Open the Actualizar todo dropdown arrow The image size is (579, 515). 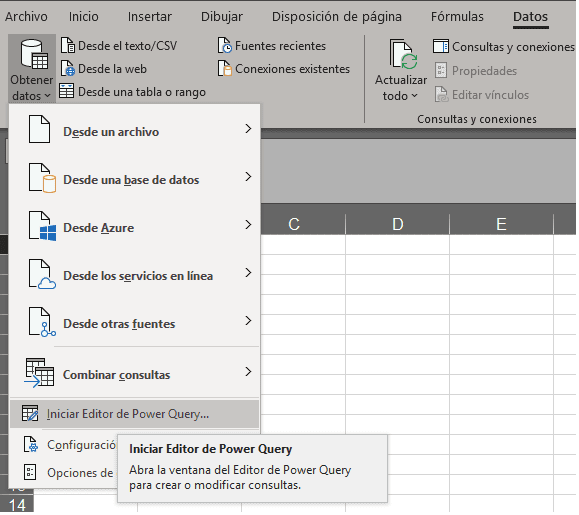(415, 96)
